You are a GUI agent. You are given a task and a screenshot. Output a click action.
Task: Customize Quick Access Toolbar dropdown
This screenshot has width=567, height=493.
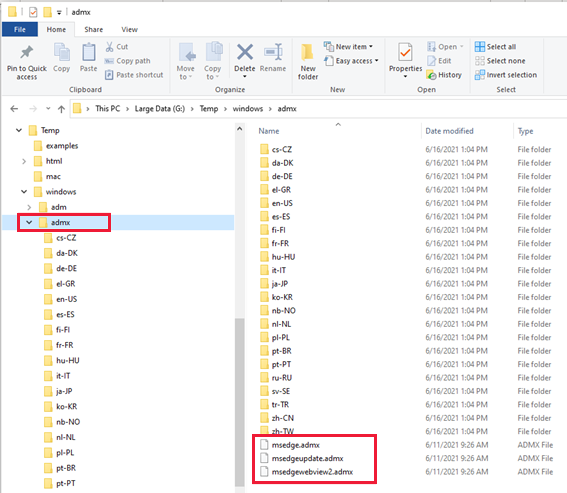click(x=59, y=13)
